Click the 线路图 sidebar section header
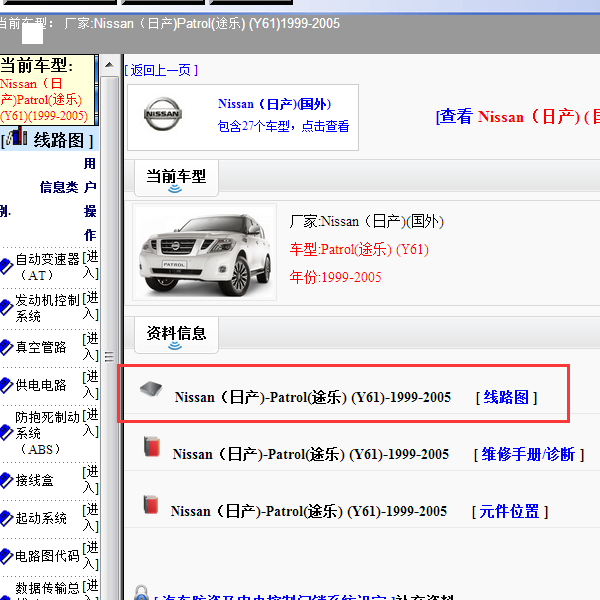This screenshot has width=600, height=600. point(49,140)
